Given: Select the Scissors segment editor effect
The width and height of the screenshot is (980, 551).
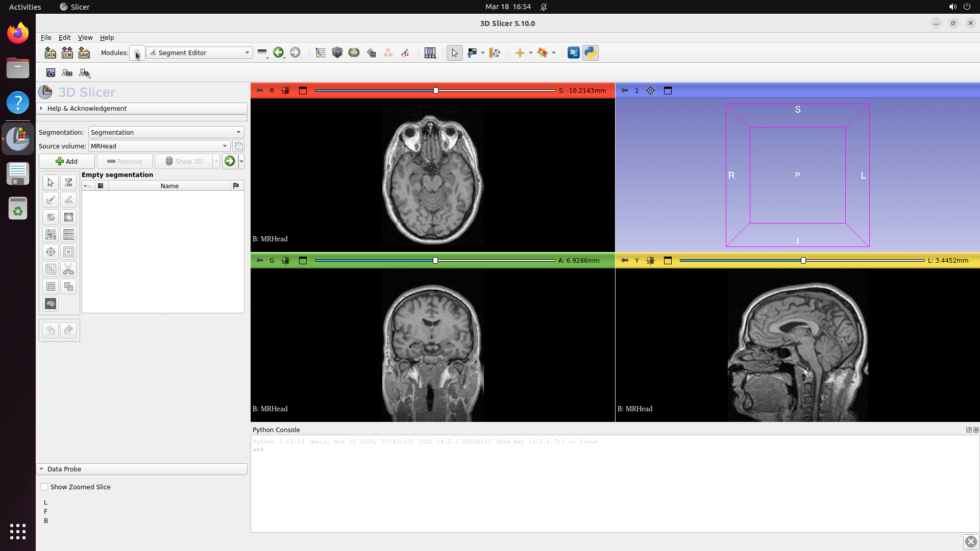Looking at the screenshot, I should click(68, 269).
